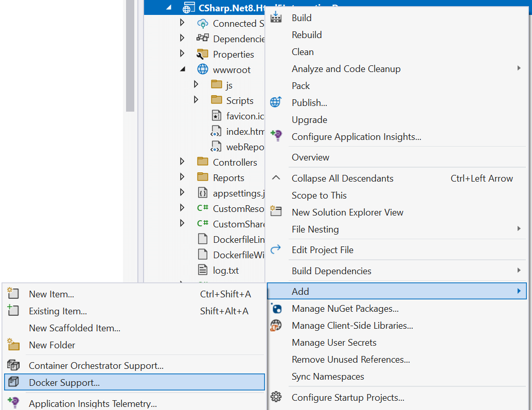Click the Build icon in the context menu

276,17
